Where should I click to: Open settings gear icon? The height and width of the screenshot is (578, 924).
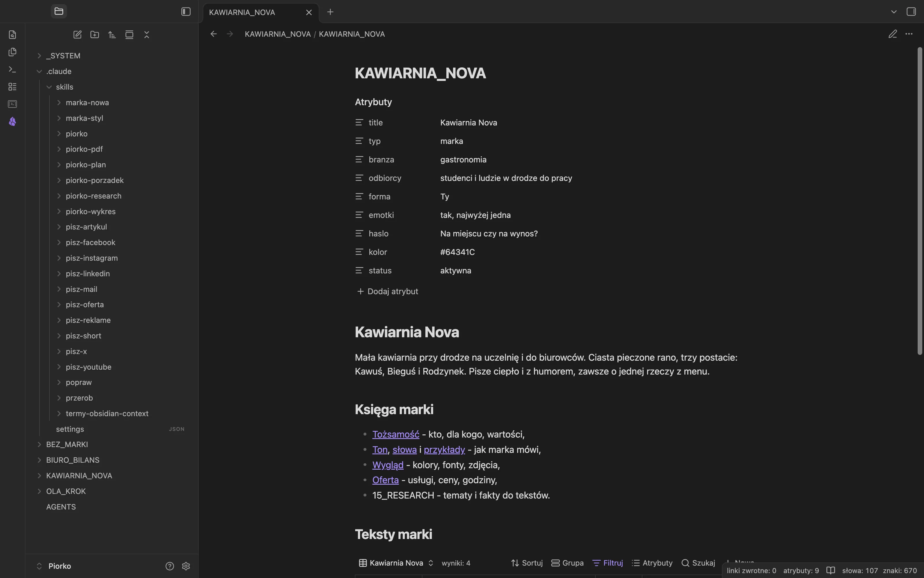tap(186, 566)
